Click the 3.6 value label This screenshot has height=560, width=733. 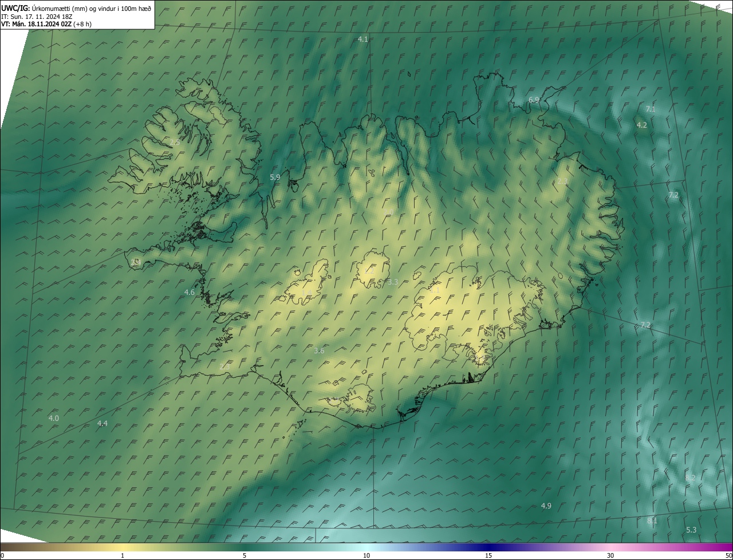[320, 350]
